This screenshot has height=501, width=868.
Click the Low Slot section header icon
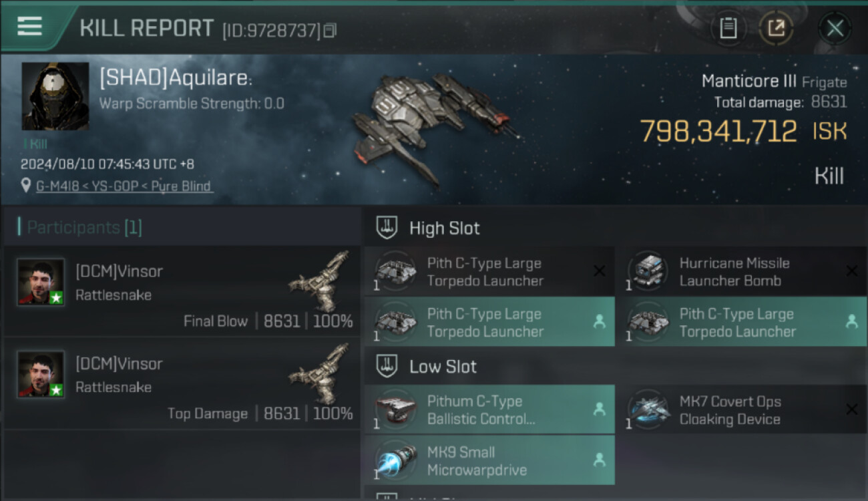click(387, 366)
